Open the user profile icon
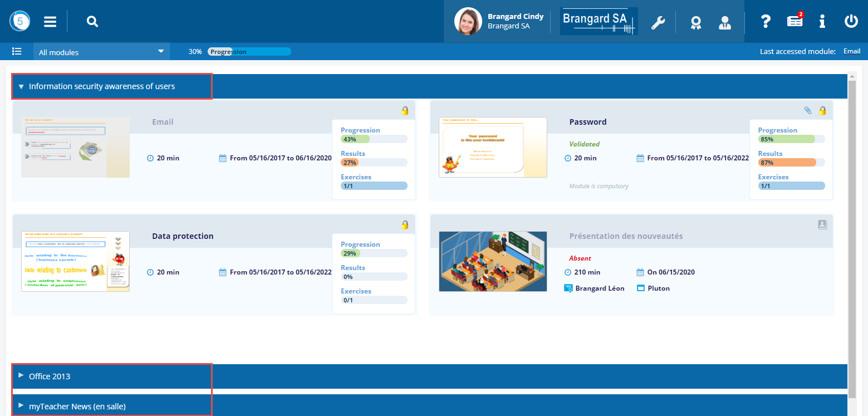Image resolution: width=868 pixels, height=416 pixels. [x=724, y=22]
